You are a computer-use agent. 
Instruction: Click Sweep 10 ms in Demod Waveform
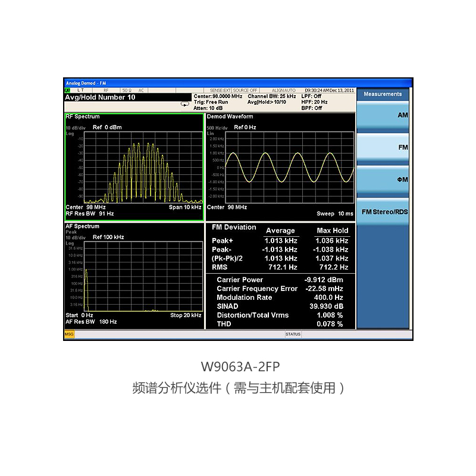(335, 214)
